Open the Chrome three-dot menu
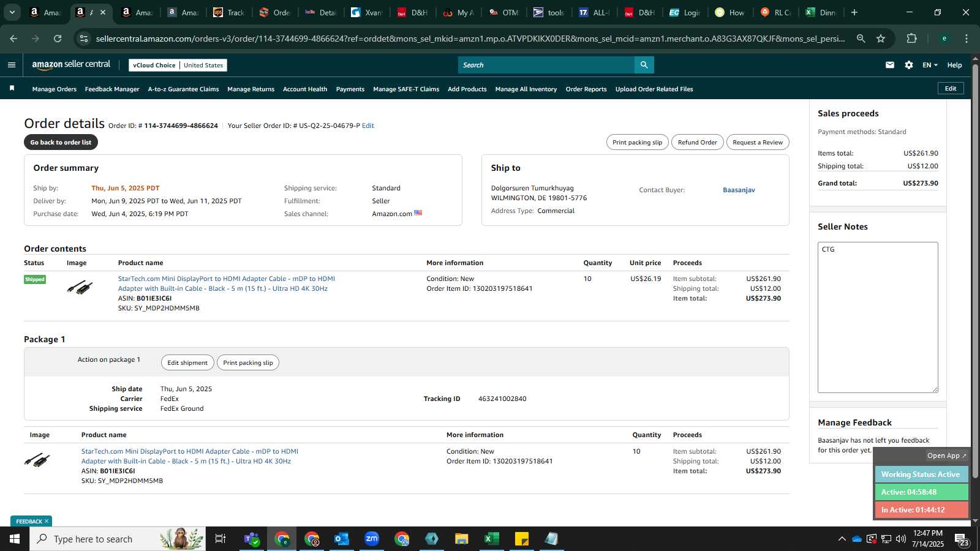980x551 pixels. [967, 39]
